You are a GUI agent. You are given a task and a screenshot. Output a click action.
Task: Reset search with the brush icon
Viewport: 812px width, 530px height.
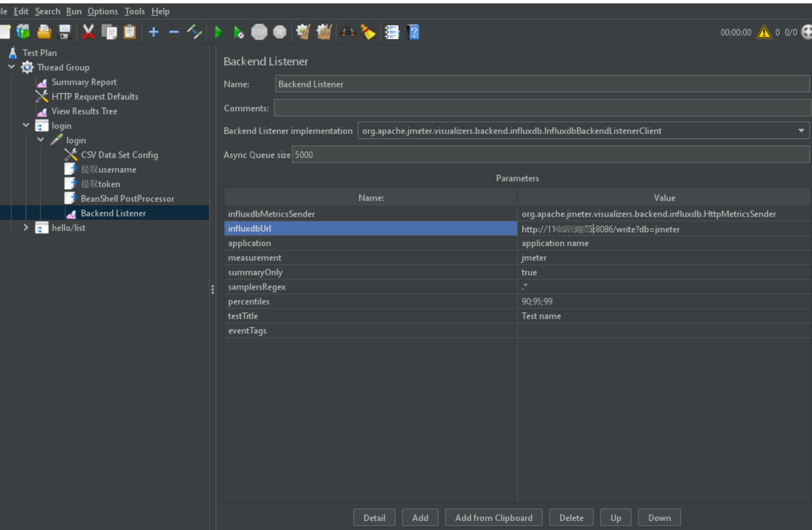tap(368, 32)
